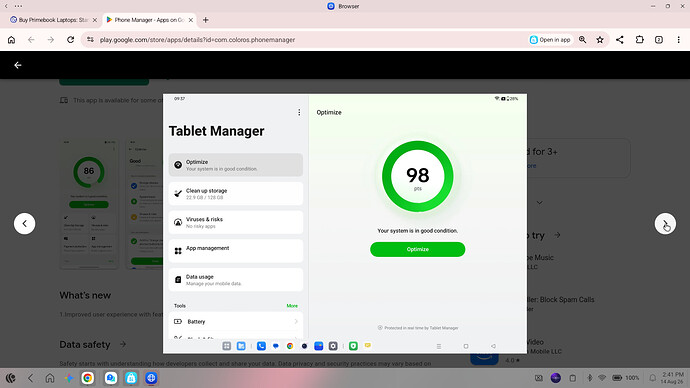Image resolution: width=690 pixels, height=388 pixels.
Task: Open the extensions puzzle icon
Action: (639, 40)
